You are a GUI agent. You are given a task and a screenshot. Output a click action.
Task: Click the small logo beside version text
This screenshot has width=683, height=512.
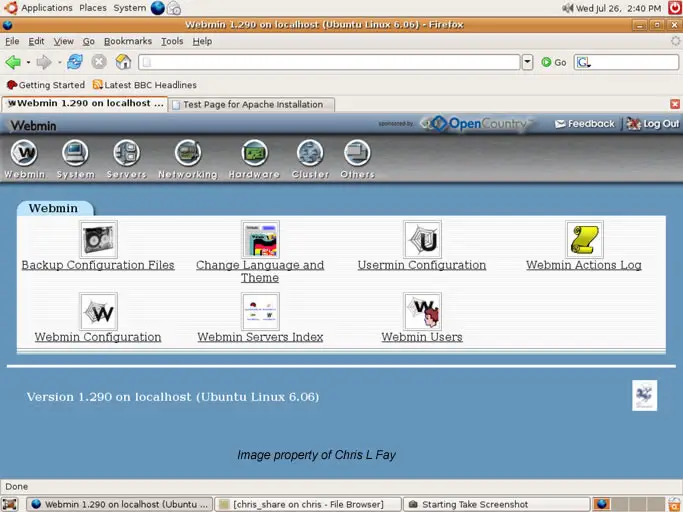644,396
